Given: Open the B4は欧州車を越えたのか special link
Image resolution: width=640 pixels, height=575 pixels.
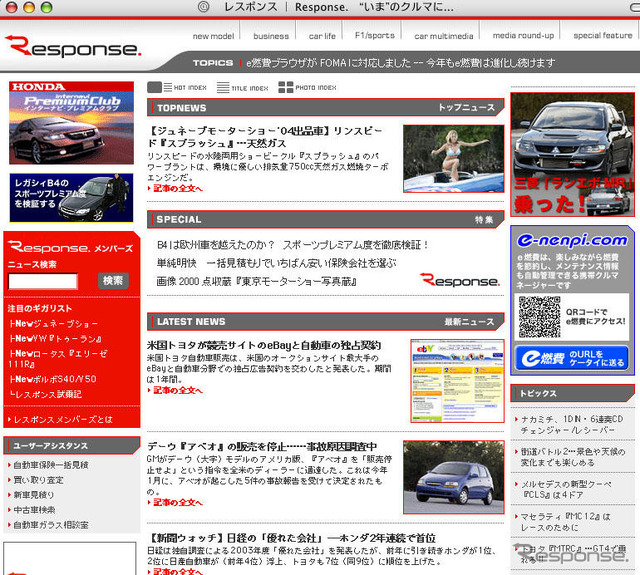Looking at the screenshot, I should [293, 245].
